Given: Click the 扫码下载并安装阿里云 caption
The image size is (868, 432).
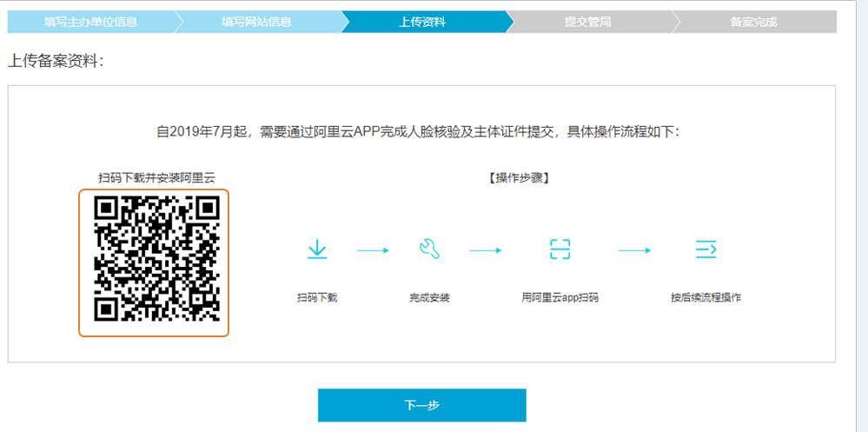Looking at the screenshot, I should coord(156,178).
